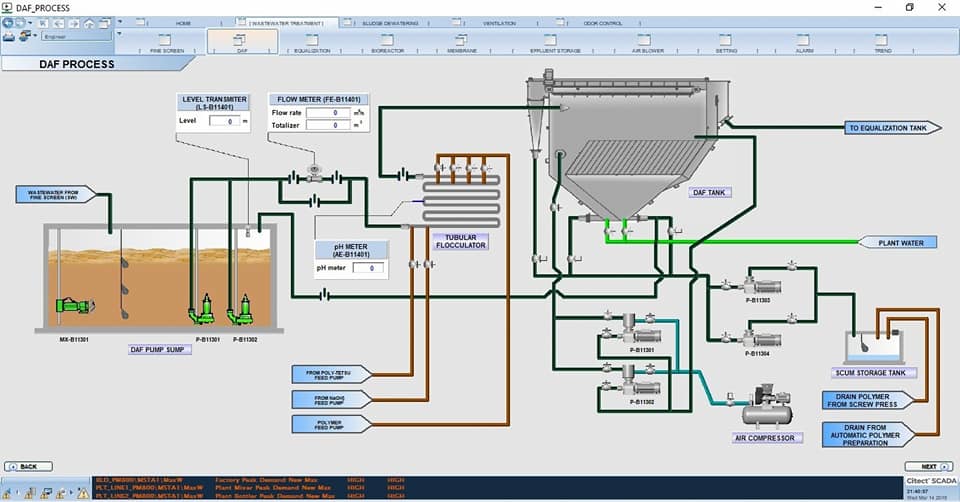Select pump P-B11304
Screen dimensions: 960x502
[762, 339]
